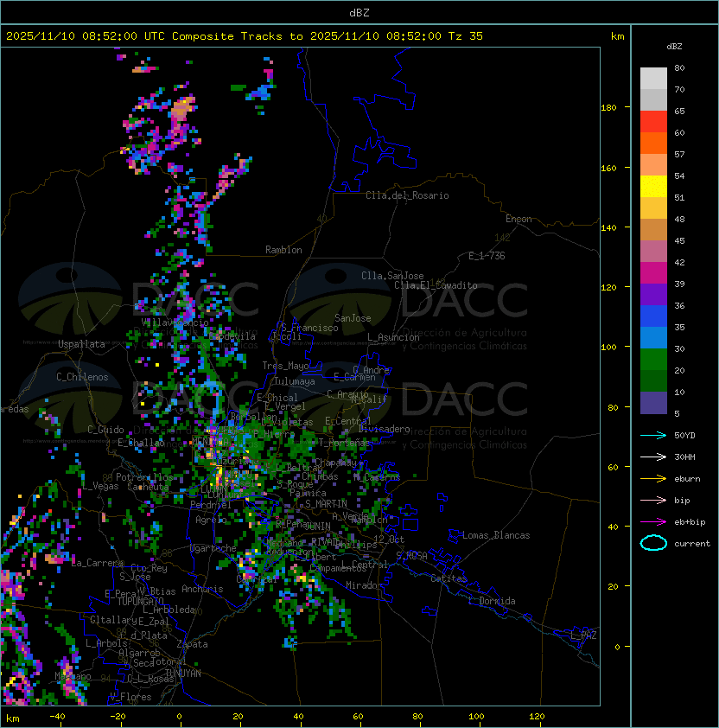Screen dimensions: 719x728
Task: Click the 'Potrerillos' map label
Action: (144, 477)
